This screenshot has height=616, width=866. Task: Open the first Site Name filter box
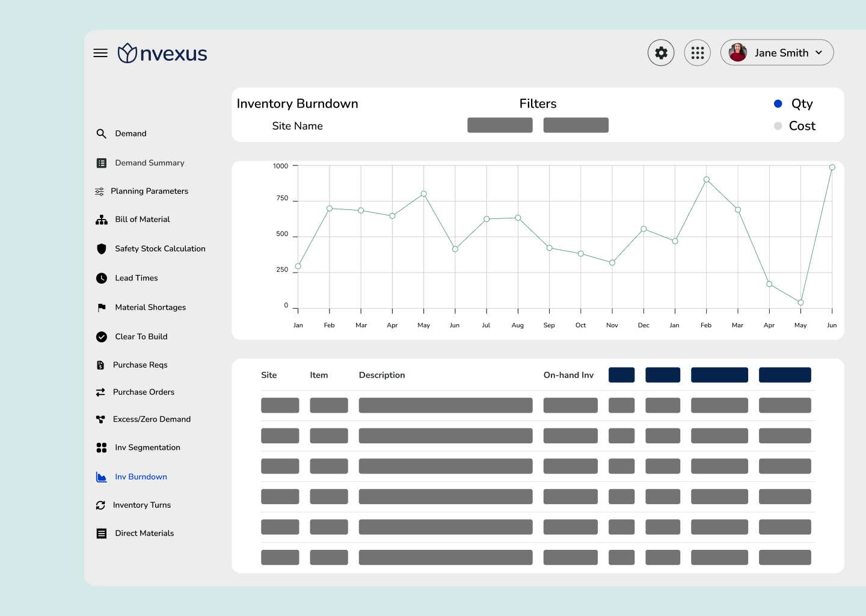(x=500, y=125)
